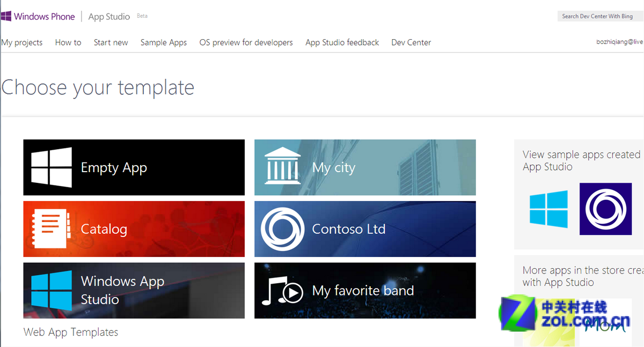This screenshot has height=347, width=644.
Task: Open OS preview for developers link
Action: click(x=246, y=42)
